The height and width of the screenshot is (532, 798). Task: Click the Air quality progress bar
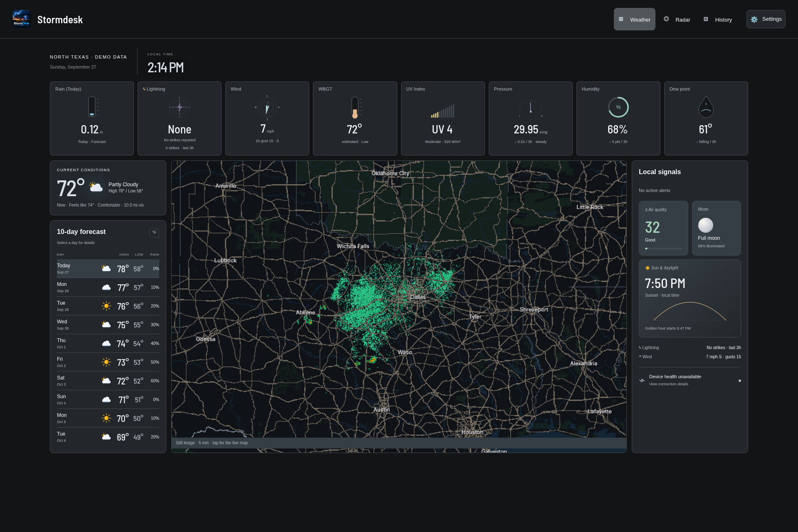[663, 249]
